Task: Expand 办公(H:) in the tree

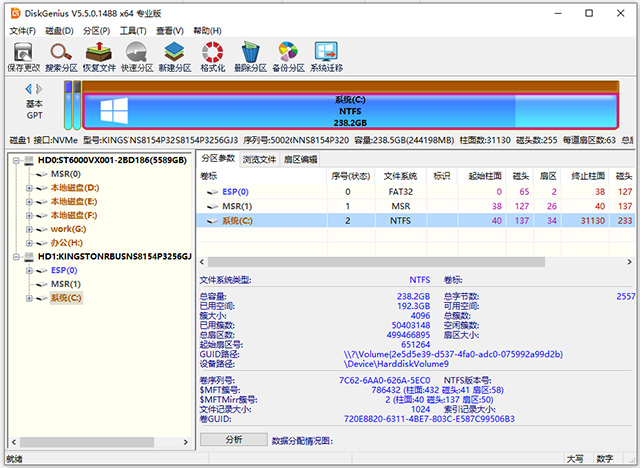Action: [x=29, y=243]
